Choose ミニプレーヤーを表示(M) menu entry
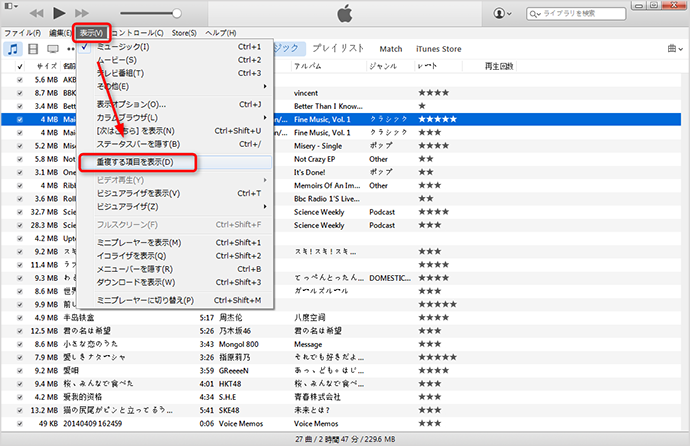 click(175, 242)
